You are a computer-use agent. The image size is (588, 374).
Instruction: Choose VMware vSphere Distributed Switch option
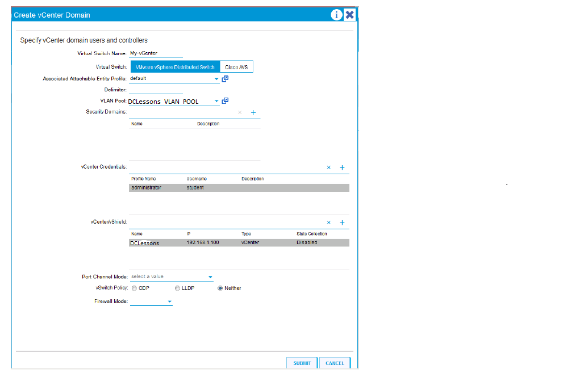pos(175,67)
